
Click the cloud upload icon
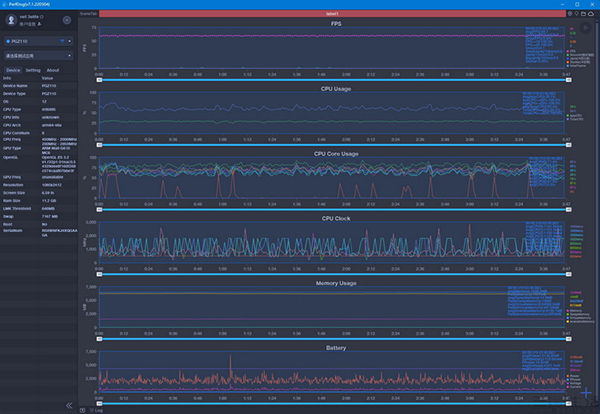tap(591, 14)
